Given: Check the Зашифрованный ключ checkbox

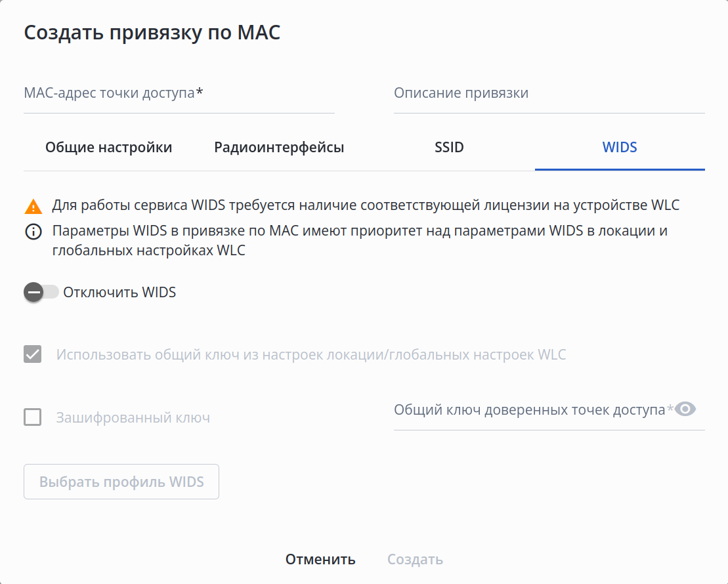Looking at the screenshot, I should (33, 417).
